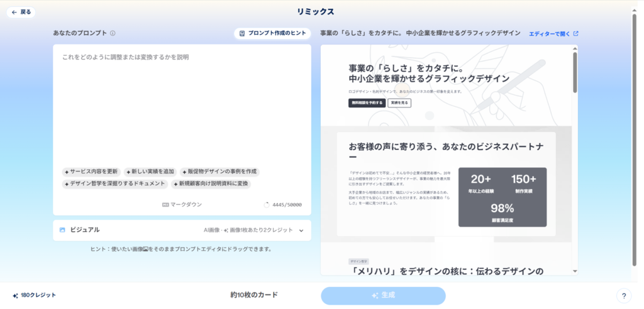644x309 pixels.
Task: Click the back arrow labeled 戻る
Action: tap(21, 12)
